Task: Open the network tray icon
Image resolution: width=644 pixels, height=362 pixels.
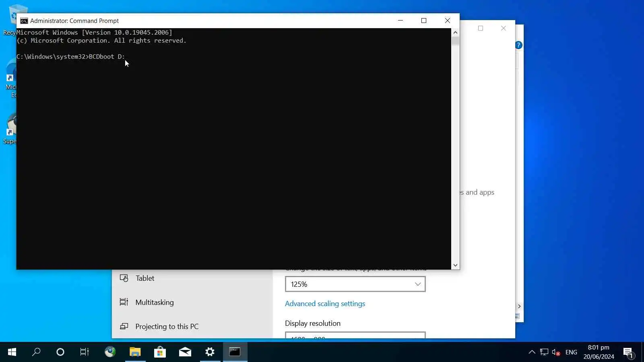Action: pyautogui.click(x=544, y=352)
